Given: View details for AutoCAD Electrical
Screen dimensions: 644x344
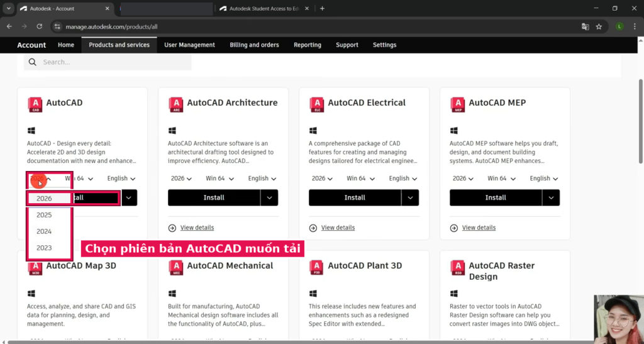Looking at the screenshot, I should (x=338, y=228).
